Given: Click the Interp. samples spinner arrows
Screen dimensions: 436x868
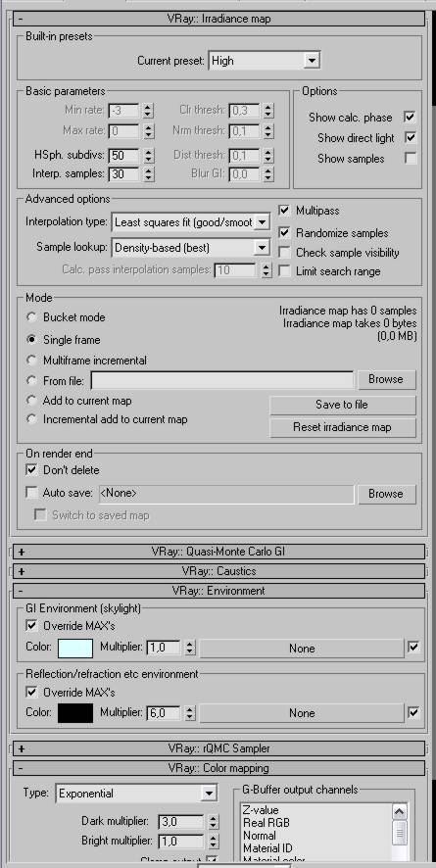Looking at the screenshot, I should [x=148, y=175].
